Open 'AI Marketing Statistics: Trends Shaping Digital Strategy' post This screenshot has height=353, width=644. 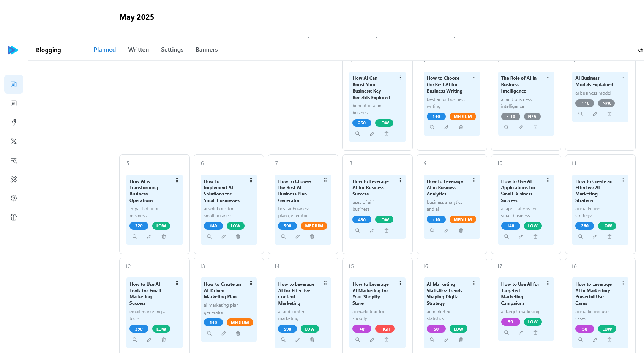pyautogui.click(x=444, y=294)
